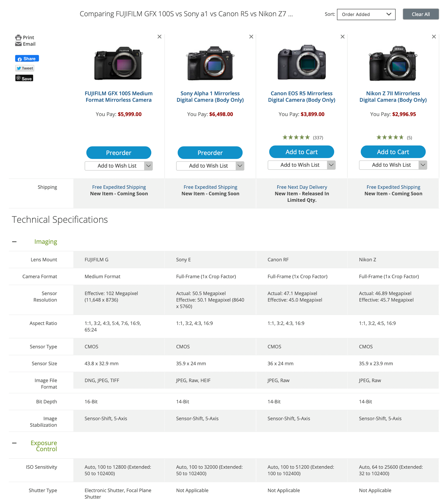Click the Print icon
Image resolution: width=448 pixels, height=504 pixels.
[18, 37]
